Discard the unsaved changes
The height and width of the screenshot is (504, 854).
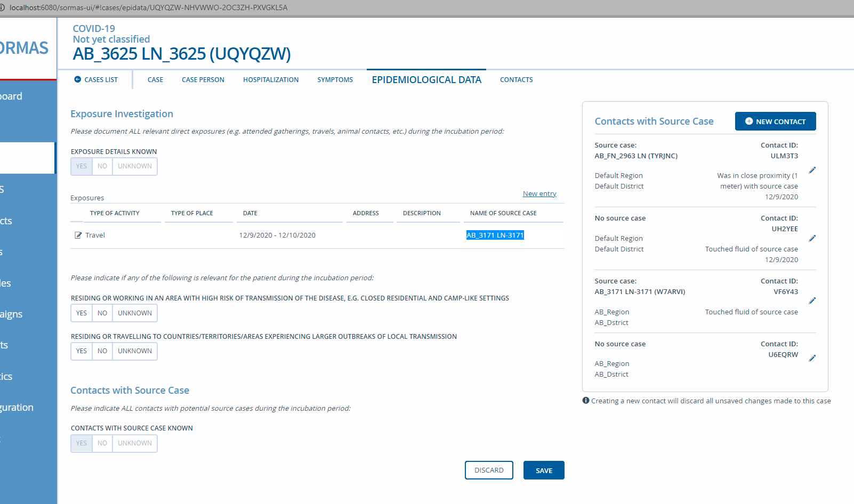pos(489,470)
